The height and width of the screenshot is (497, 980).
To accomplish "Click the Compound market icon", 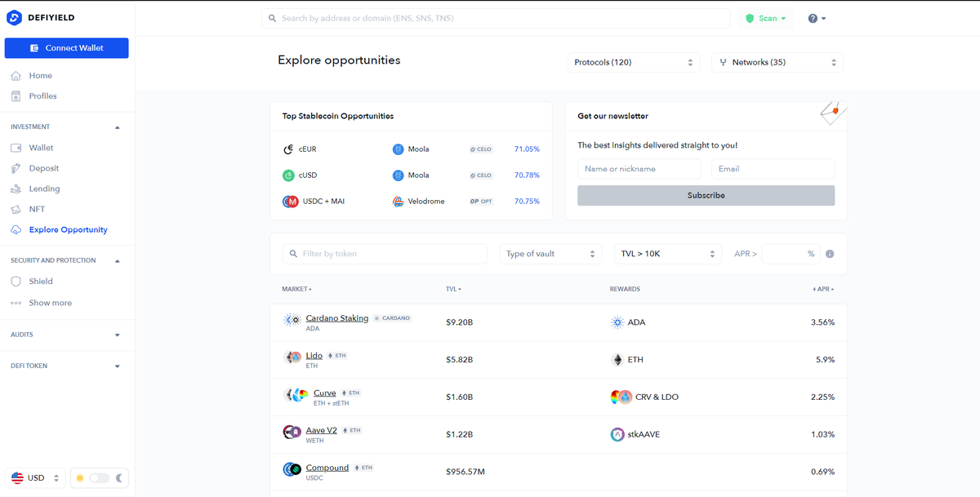I will 292,469.
